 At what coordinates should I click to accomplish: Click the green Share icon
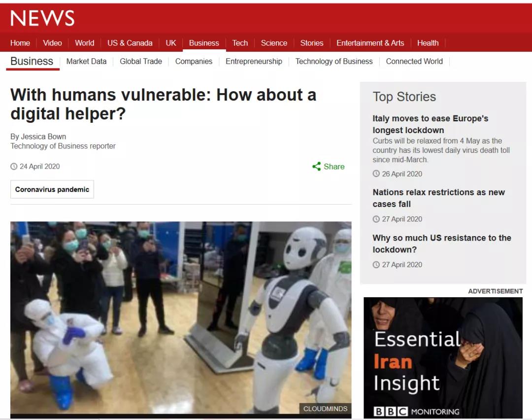(316, 166)
